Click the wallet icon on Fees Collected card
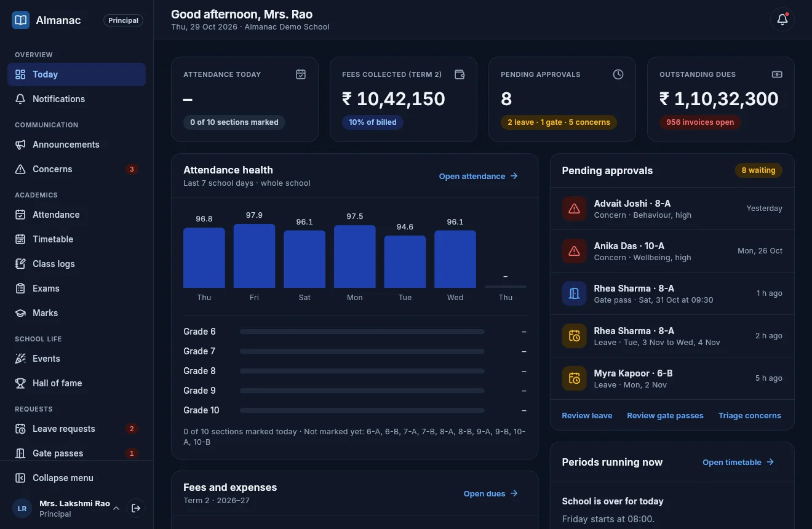The height and width of the screenshot is (529, 812). pos(460,74)
